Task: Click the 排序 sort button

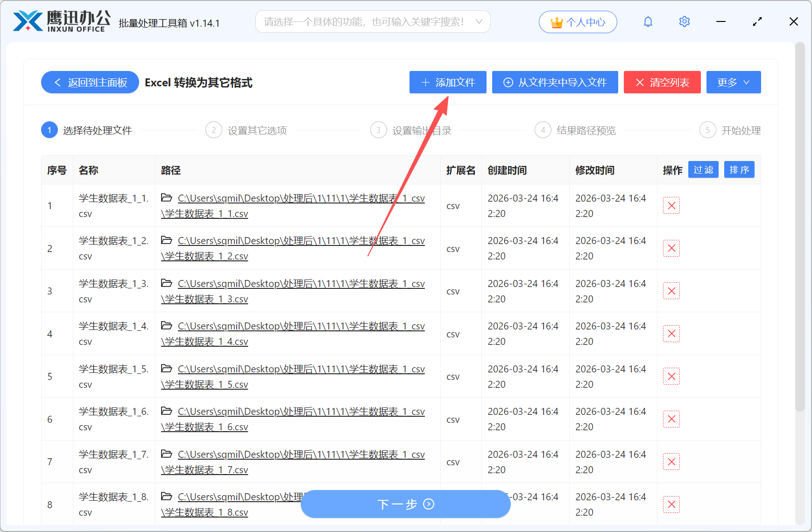Action: (x=739, y=169)
